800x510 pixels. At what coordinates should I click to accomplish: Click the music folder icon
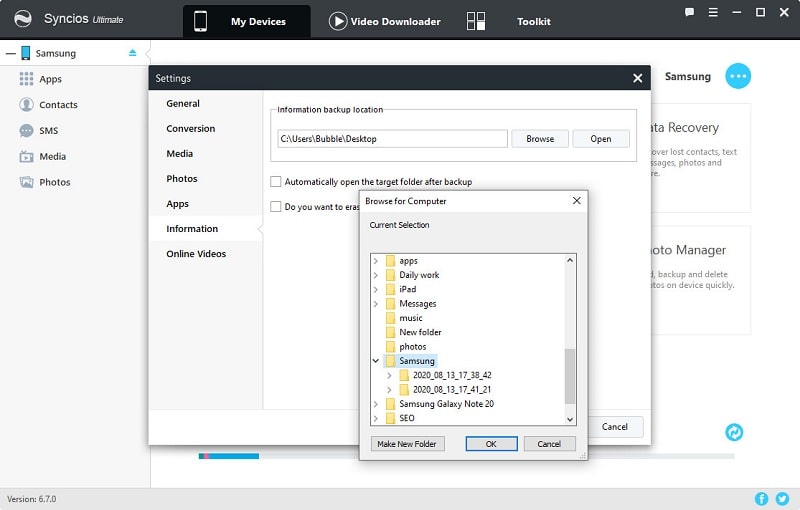pos(391,318)
